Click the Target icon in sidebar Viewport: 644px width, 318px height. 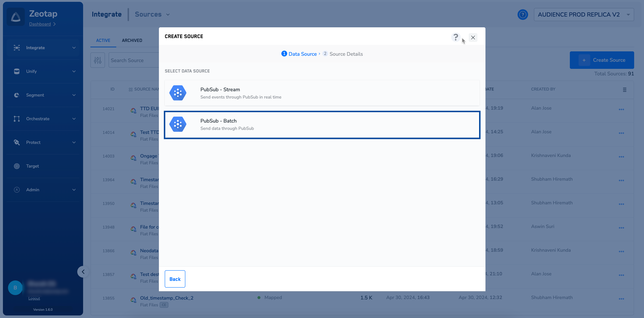tap(17, 166)
